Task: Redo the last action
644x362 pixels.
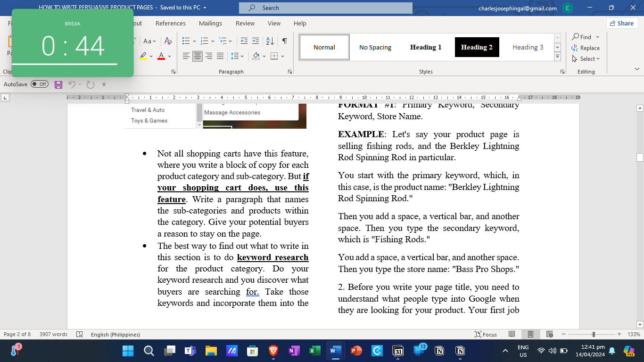Action: point(91,84)
